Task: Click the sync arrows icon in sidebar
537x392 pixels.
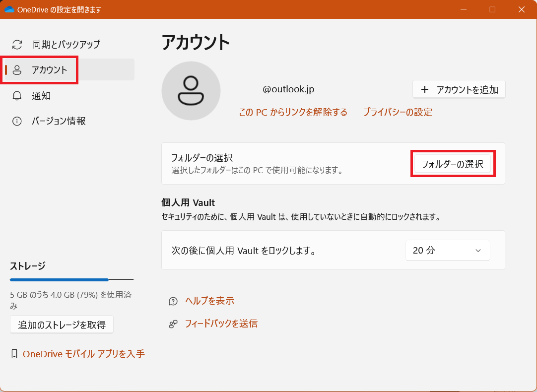Action: (17, 45)
